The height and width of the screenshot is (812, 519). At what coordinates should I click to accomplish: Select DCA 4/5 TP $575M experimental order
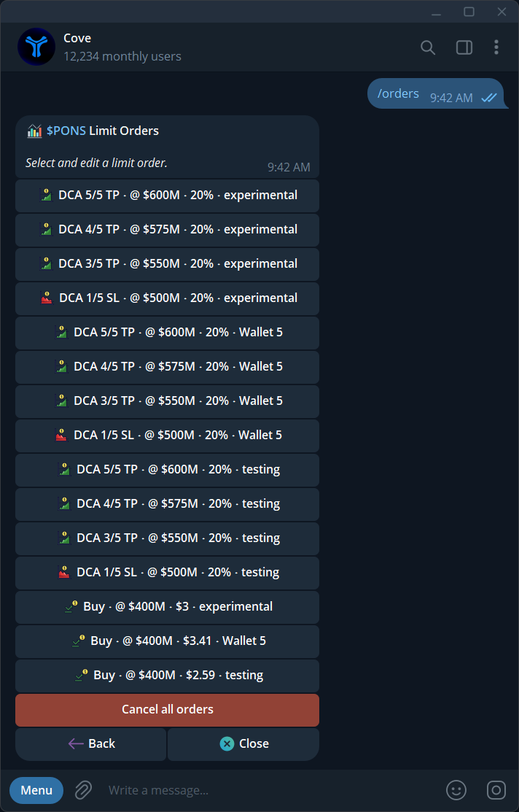pos(167,229)
